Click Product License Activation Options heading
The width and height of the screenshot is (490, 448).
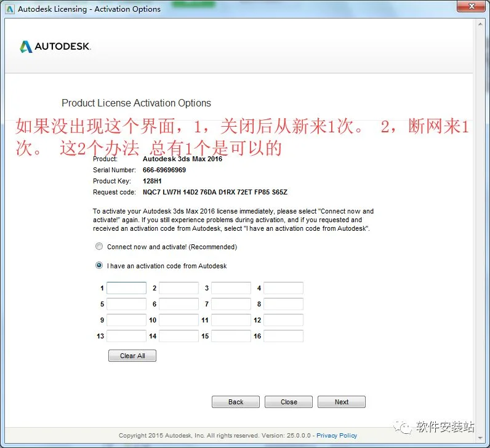[136, 103]
